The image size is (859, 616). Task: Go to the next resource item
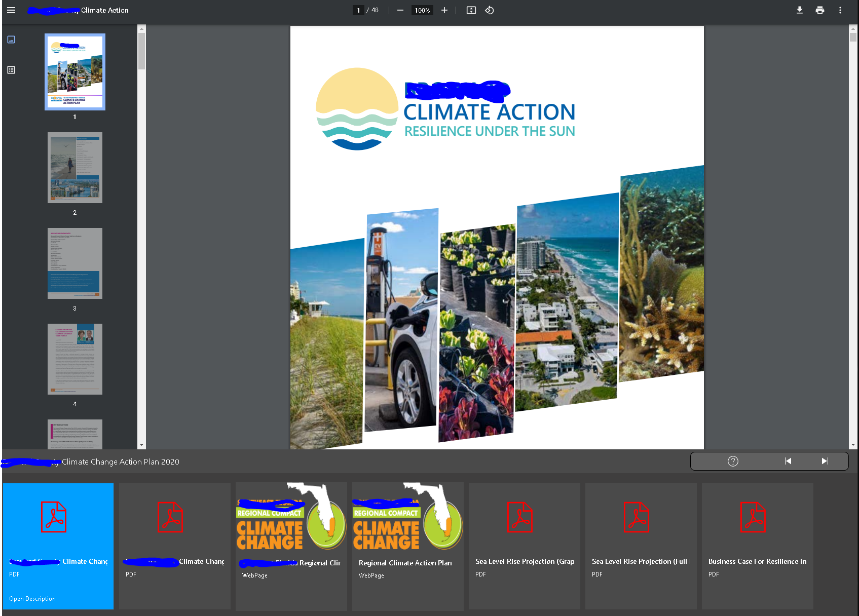pyautogui.click(x=825, y=461)
